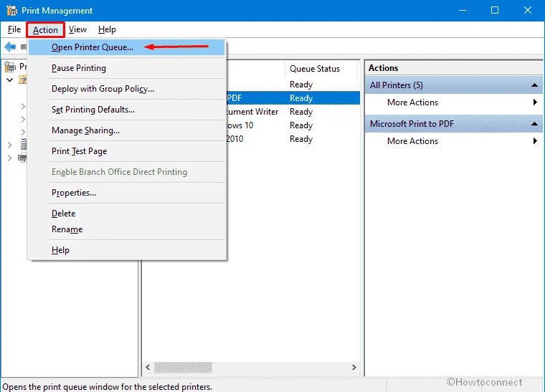This screenshot has height=392, width=545.
Task: Select the Document Writer printer row
Action: [293, 112]
